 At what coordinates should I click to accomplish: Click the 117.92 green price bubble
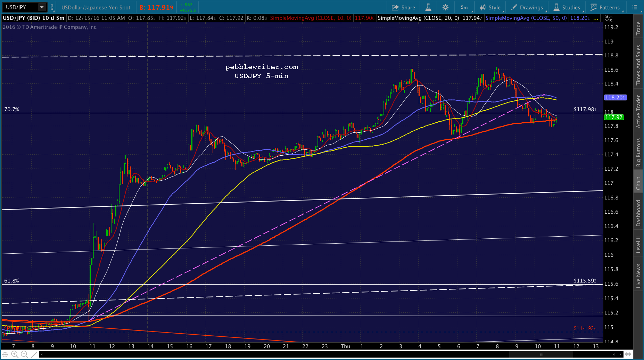(614, 117)
